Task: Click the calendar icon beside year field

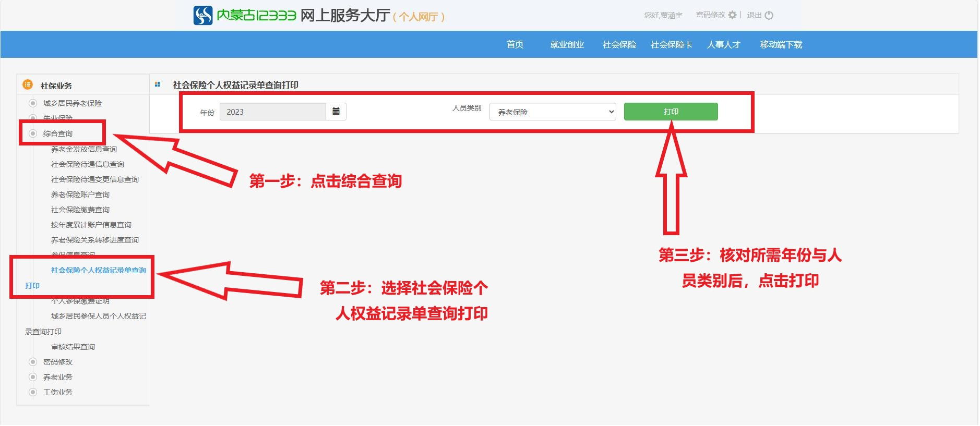Action: pyautogui.click(x=336, y=112)
